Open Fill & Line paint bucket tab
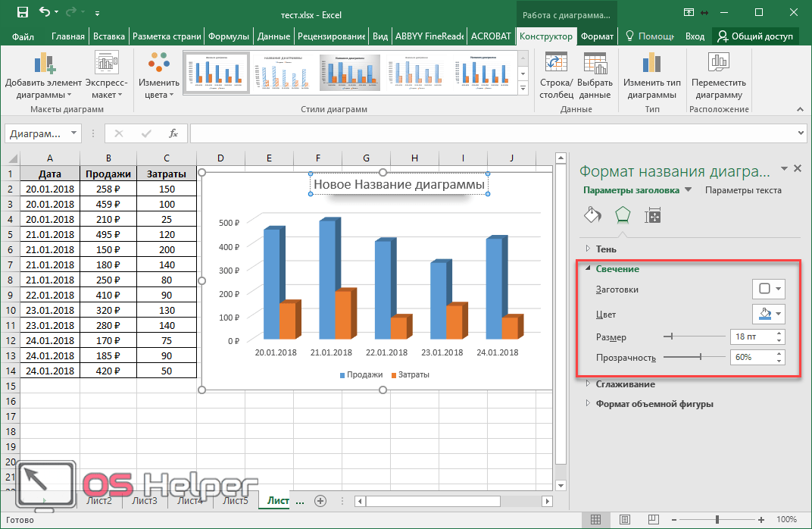Image resolution: width=812 pixels, height=529 pixels. tap(592, 215)
